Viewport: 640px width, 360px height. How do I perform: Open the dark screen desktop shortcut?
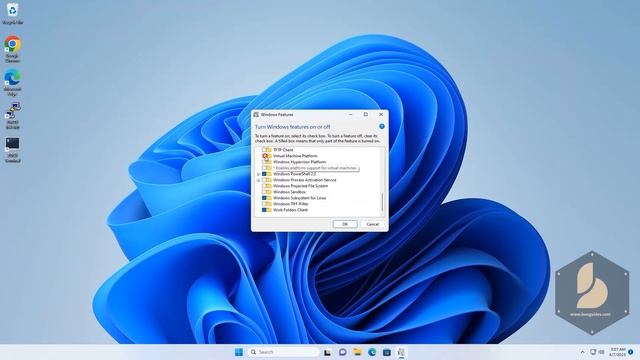pos(13,149)
